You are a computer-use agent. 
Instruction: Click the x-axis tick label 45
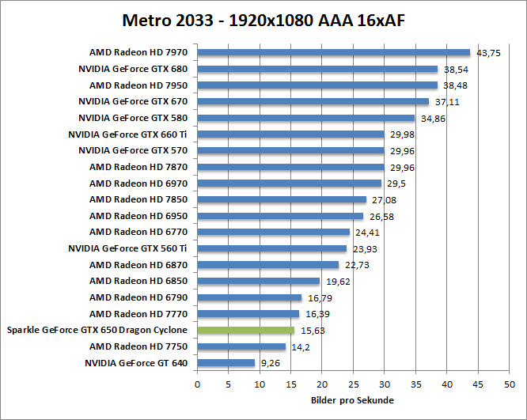(478, 384)
